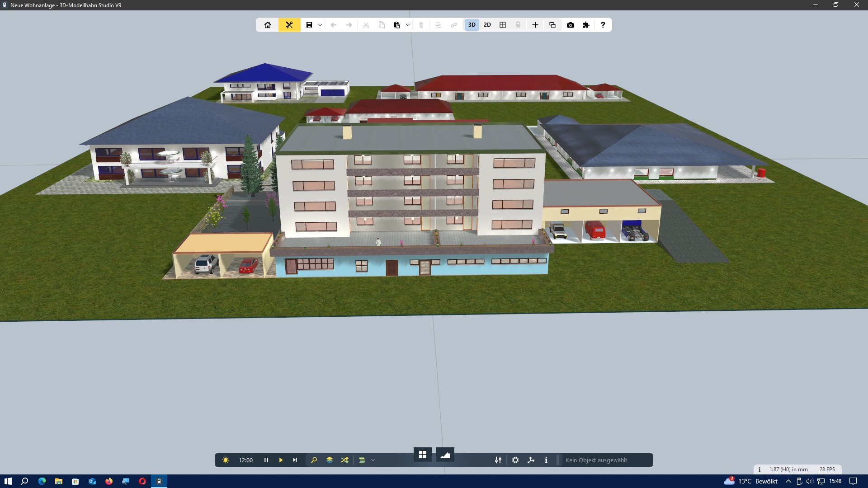This screenshot has height=488, width=868.
Task: Open Firefox from the Windows taskbar
Action: click(109, 481)
